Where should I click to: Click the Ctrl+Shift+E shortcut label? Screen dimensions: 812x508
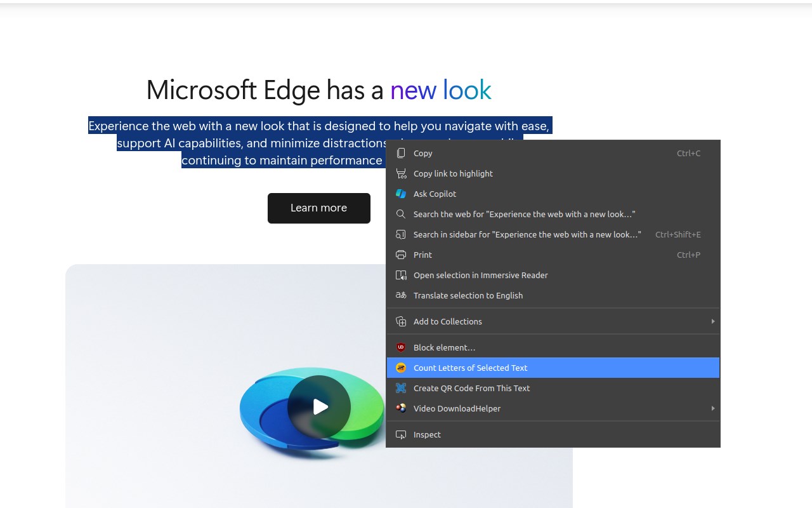tap(678, 234)
